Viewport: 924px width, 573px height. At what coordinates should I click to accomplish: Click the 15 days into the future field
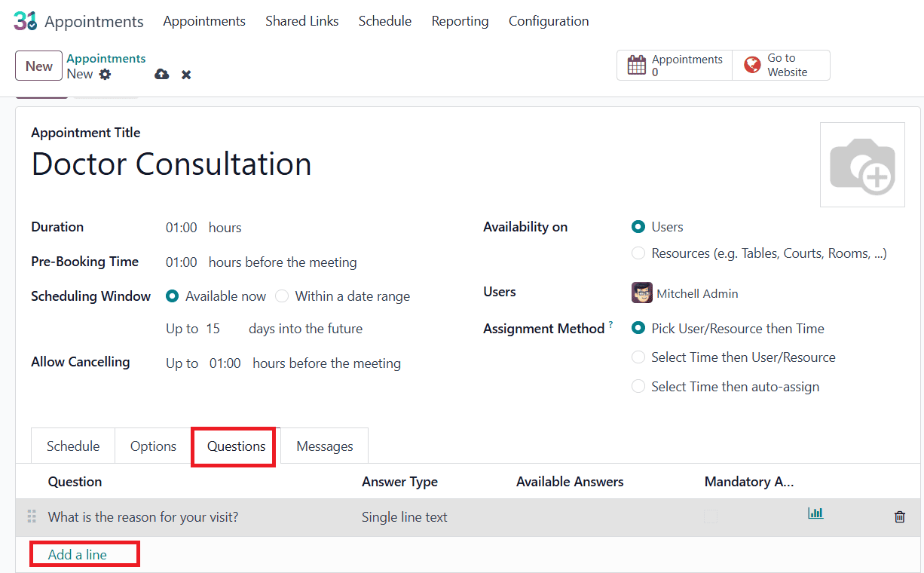pyautogui.click(x=213, y=329)
